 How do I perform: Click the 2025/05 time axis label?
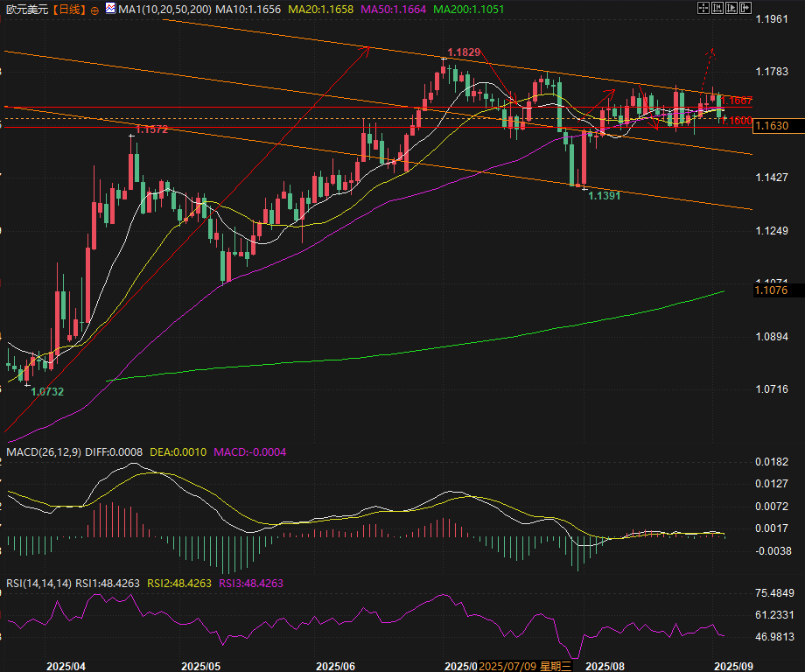coord(200,667)
